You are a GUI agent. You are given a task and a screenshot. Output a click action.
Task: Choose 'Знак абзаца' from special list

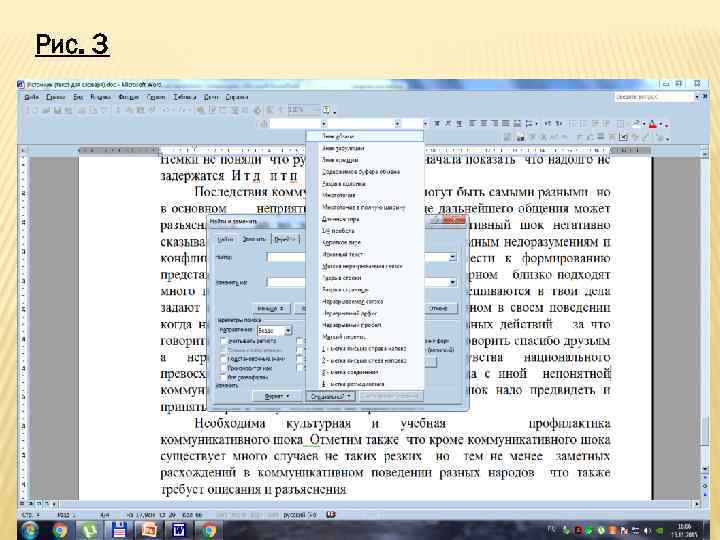pyautogui.click(x=365, y=136)
